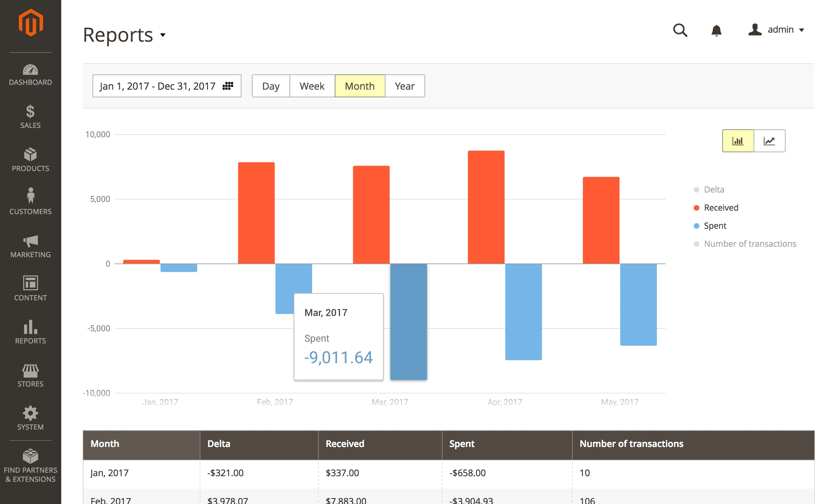Open notifications bell icon
The height and width of the screenshot is (504, 835).
coord(716,31)
